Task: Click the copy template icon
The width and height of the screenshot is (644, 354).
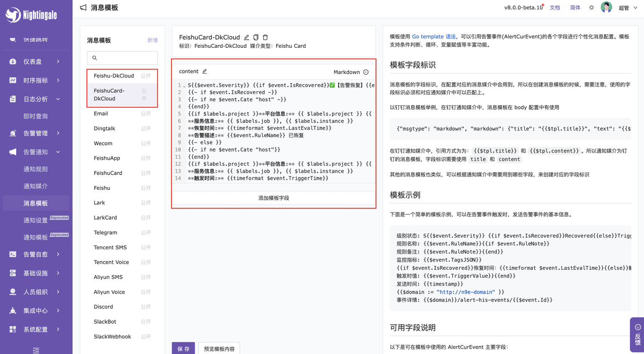Action: [256, 37]
